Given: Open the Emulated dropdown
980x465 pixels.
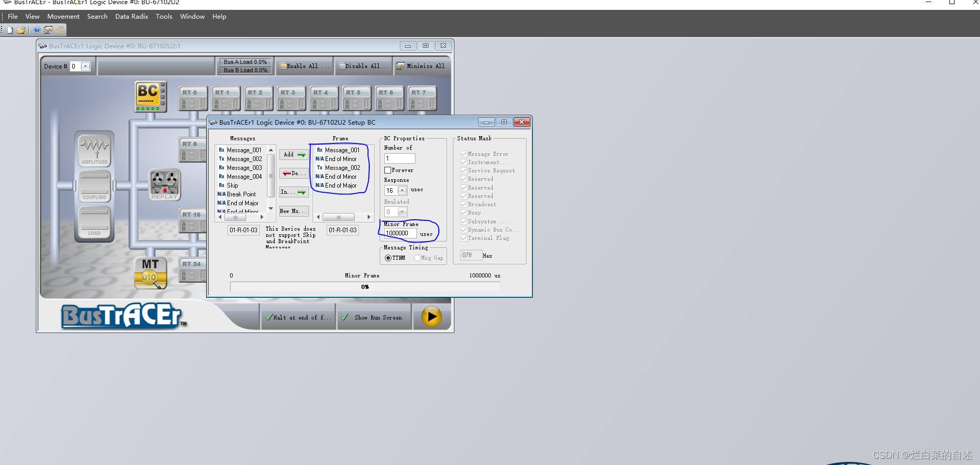Looking at the screenshot, I should [402, 212].
